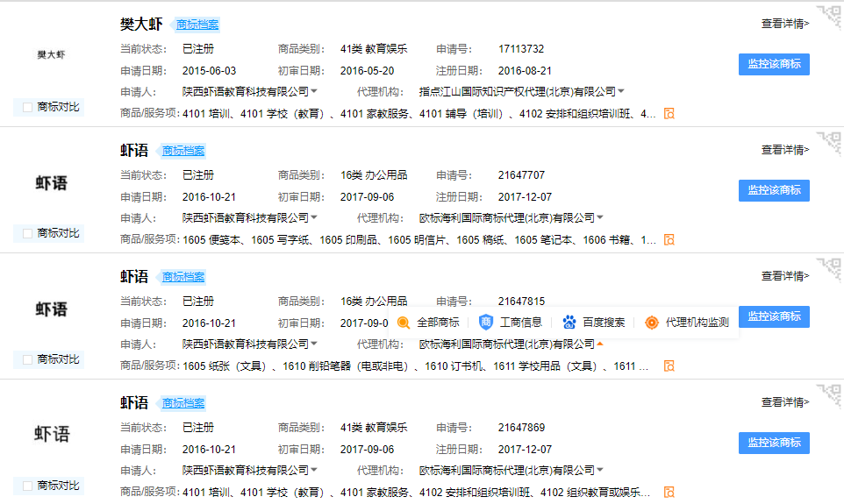
Task: Open 查看详情 for application 21647869
Action: 785,402
